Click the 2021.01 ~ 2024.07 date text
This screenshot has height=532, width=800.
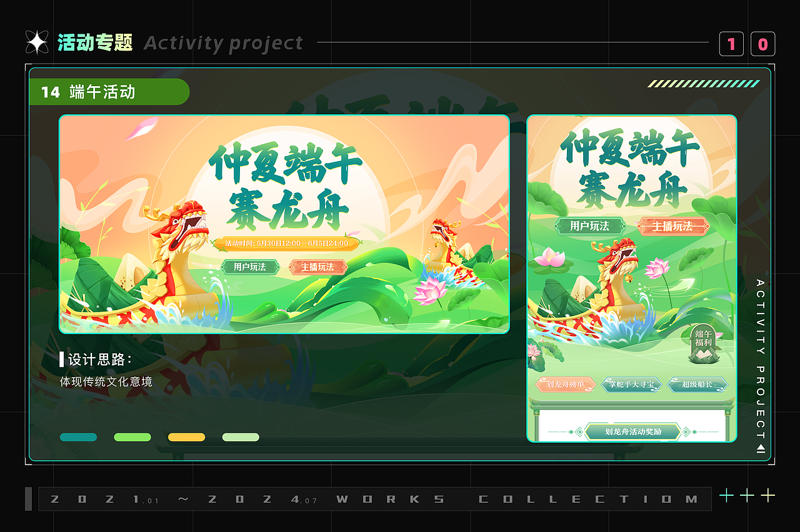point(184,499)
